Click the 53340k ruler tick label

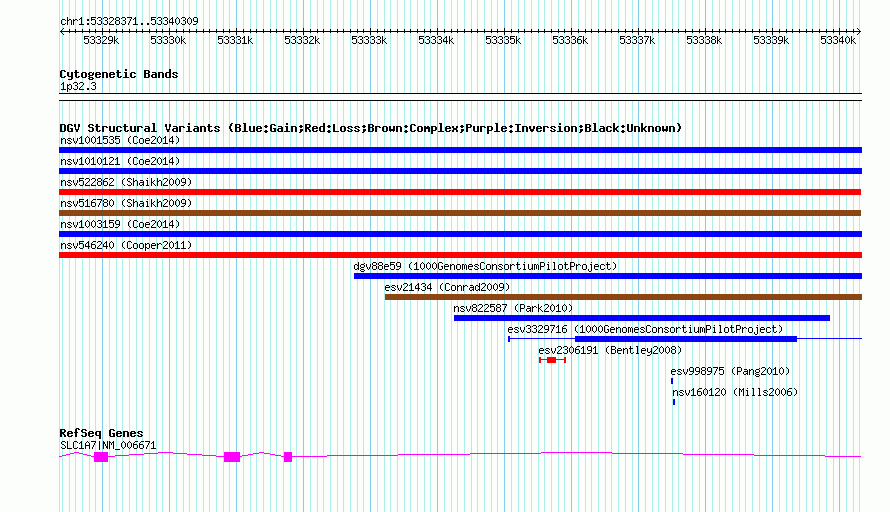[x=838, y=41]
